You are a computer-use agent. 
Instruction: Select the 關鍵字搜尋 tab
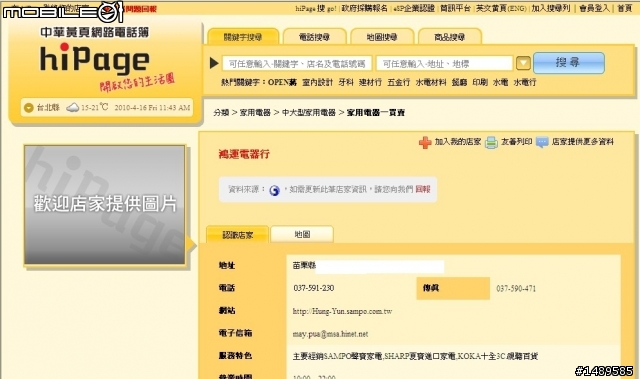pyautogui.click(x=243, y=37)
